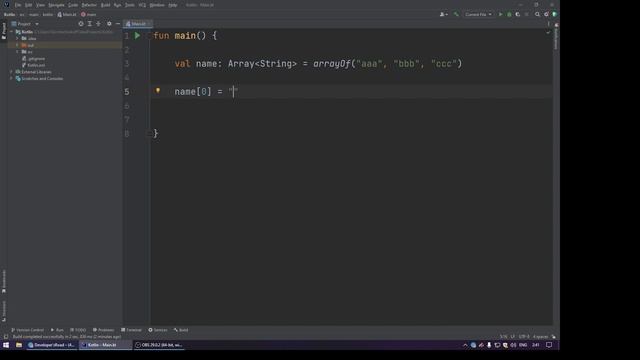Open the Build menu
Image resolution: width=640 pixels, height=360 pixels.
pyautogui.click(x=105, y=5)
